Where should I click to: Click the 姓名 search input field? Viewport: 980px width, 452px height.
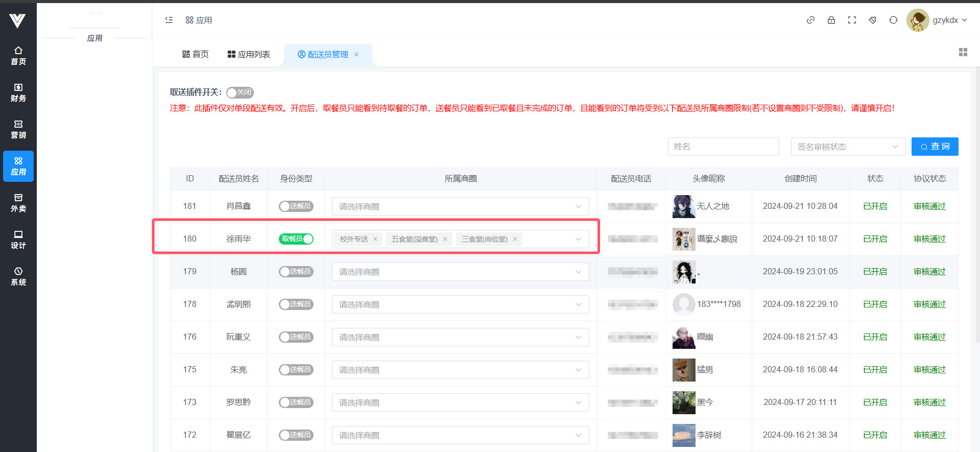(723, 147)
